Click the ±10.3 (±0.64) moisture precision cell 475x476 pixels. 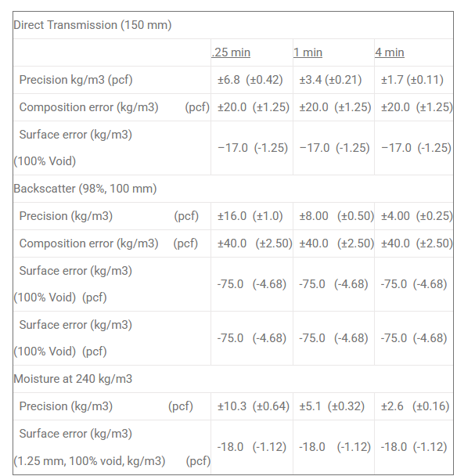(253, 406)
